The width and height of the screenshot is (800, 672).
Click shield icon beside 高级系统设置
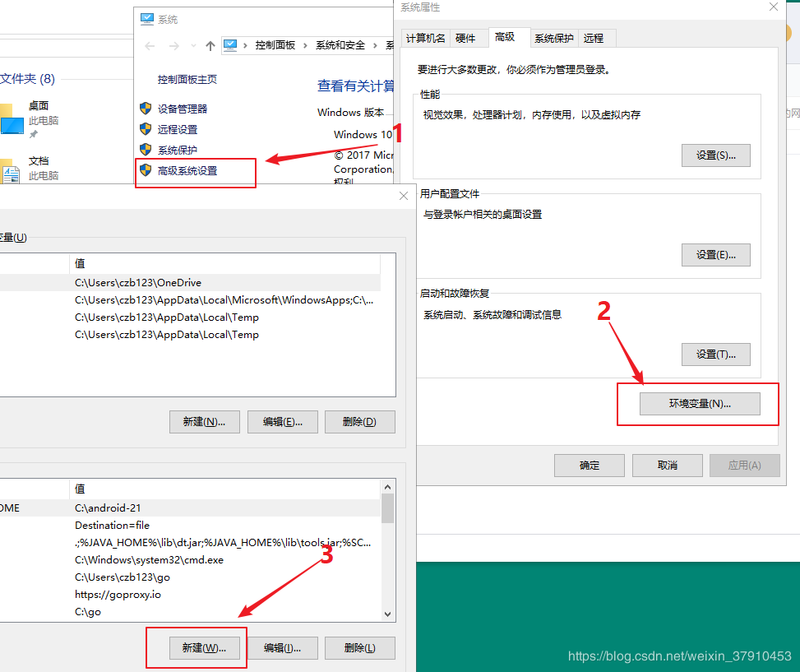tap(146, 170)
